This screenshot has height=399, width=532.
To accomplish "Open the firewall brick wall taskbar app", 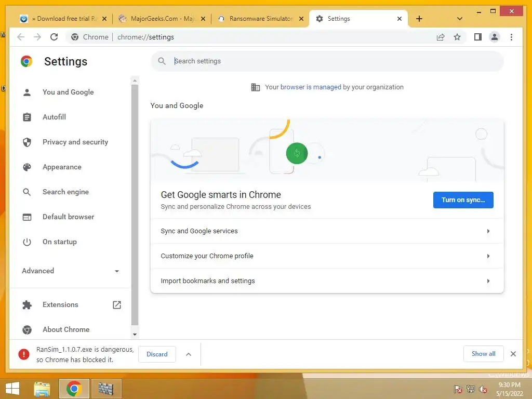I will click(106, 389).
